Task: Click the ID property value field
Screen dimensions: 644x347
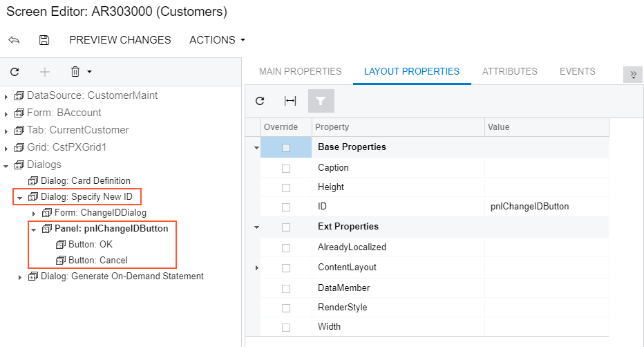Action: pos(546,207)
